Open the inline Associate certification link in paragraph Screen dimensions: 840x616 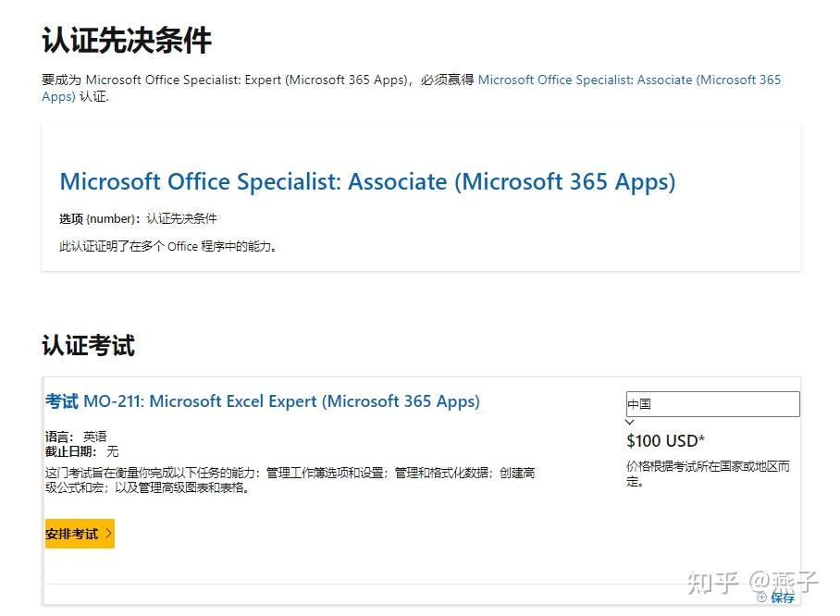pos(629,80)
